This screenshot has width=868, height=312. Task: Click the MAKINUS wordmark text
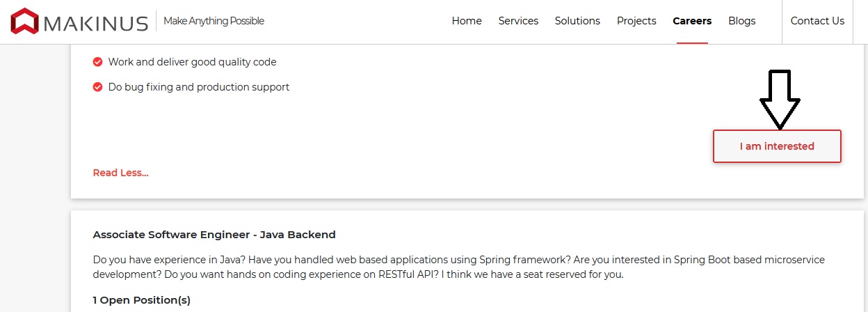95,23
